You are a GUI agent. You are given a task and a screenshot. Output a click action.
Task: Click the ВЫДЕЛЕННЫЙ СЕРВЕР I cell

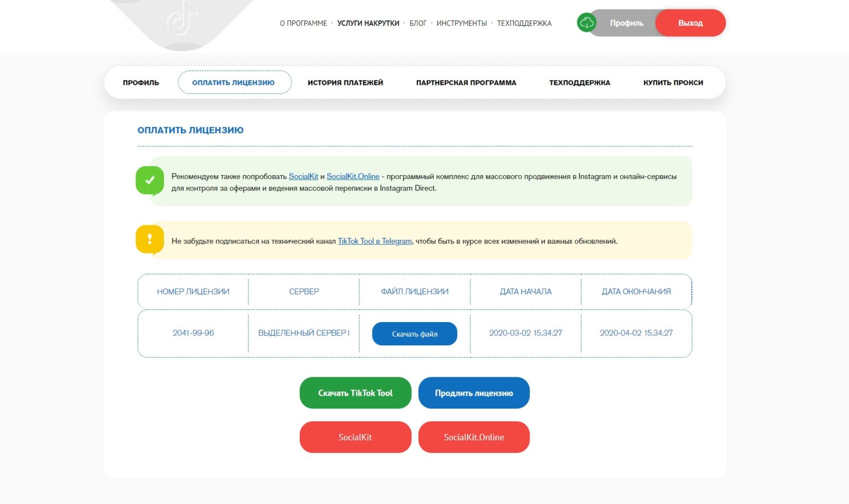pyautogui.click(x=304, y=333)
